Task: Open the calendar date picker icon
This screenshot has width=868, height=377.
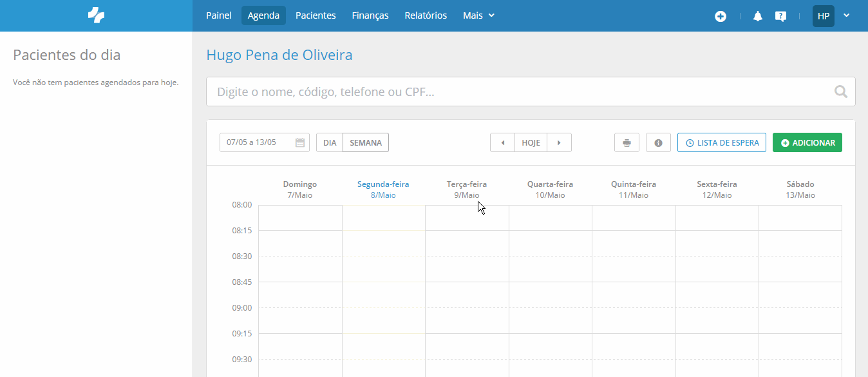Action: pyautogui.click(x=299, y=142)
